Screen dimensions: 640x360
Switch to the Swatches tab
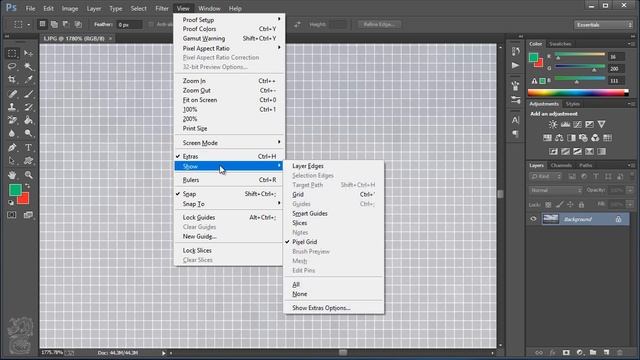pos(560,44)
